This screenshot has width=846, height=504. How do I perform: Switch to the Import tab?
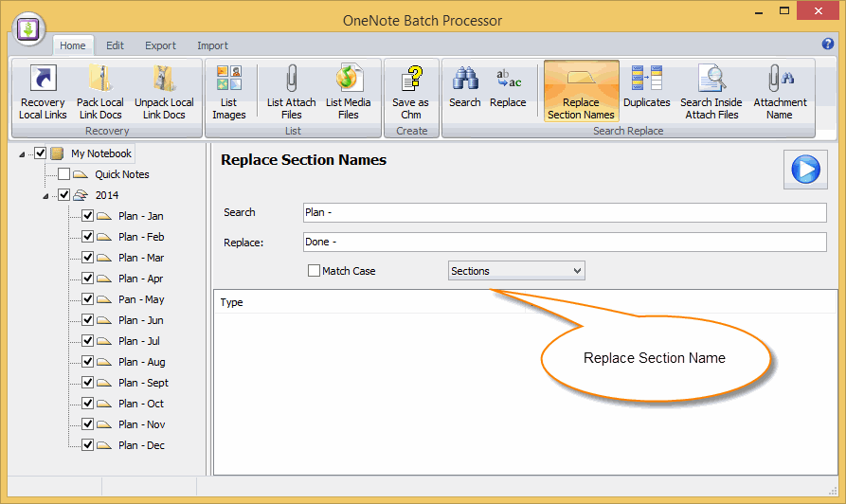click(212, 45)
